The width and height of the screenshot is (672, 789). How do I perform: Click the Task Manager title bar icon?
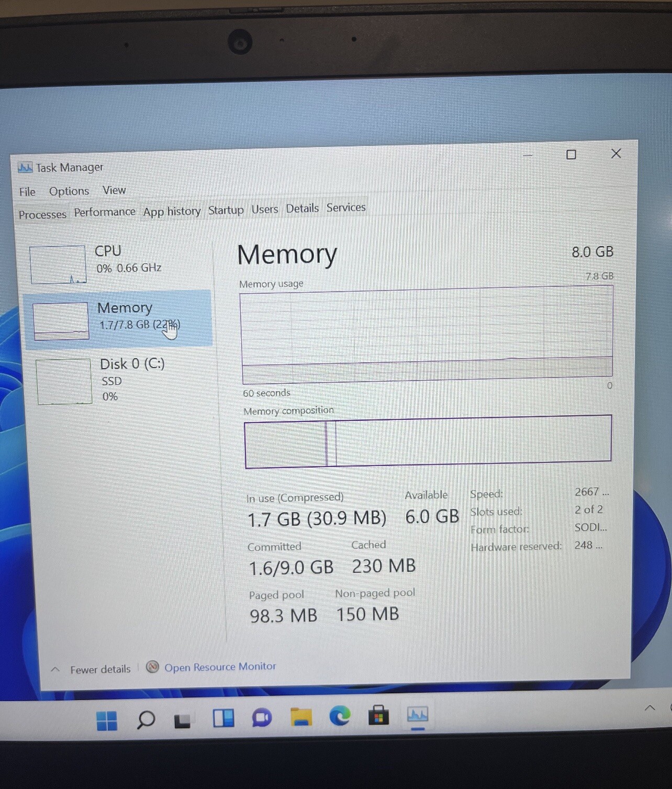coord(25,168)
